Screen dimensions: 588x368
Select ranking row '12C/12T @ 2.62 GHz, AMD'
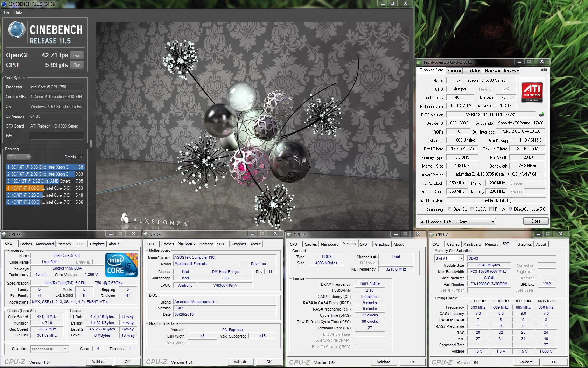(45, 181)
